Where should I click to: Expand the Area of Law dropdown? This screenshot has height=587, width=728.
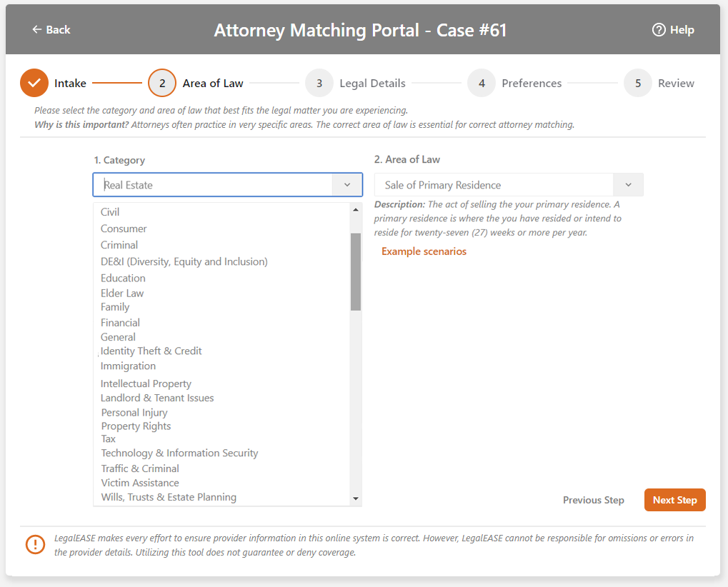[x=628, y=185]
